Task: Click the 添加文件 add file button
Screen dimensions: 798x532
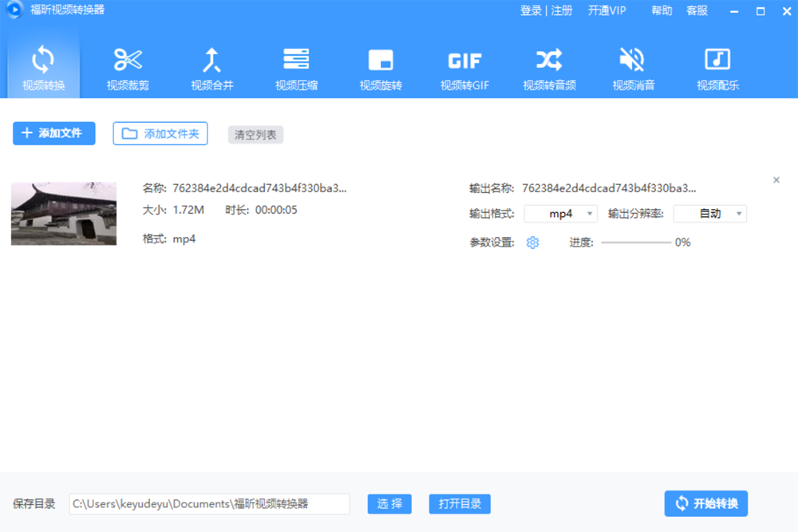Action: tap(53, 133)
